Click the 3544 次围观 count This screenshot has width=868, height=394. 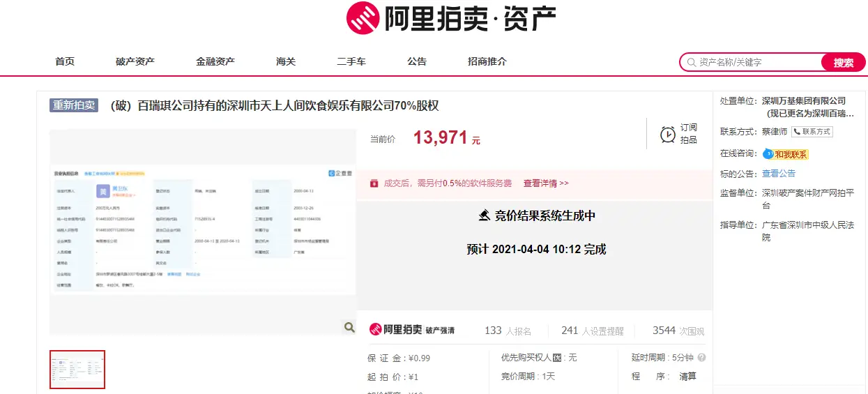[x=678, y=331]
